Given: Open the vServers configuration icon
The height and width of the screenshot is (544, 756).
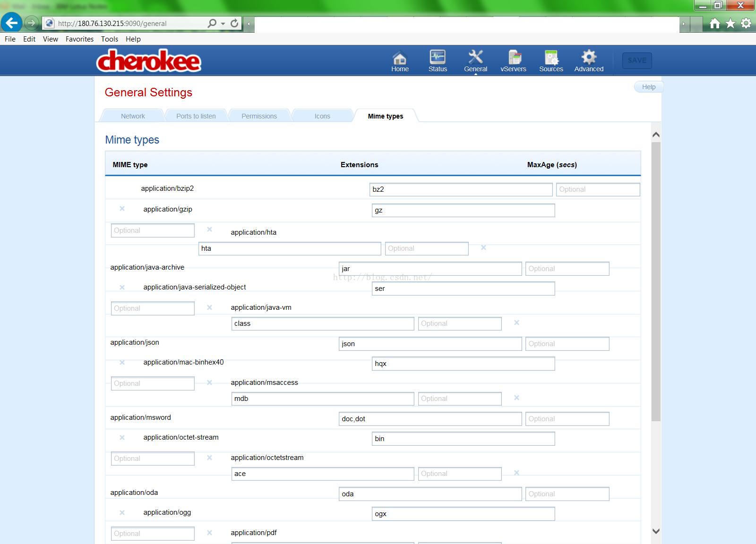Looking at the screenshot, I should click(x=513, y=61).
